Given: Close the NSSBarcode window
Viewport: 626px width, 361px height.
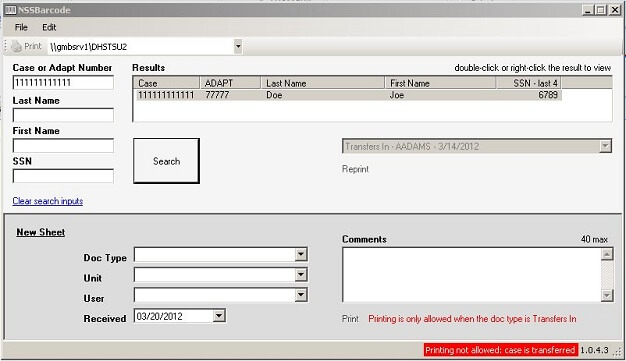Looking at the screenshot, I should tap(615, 10).
